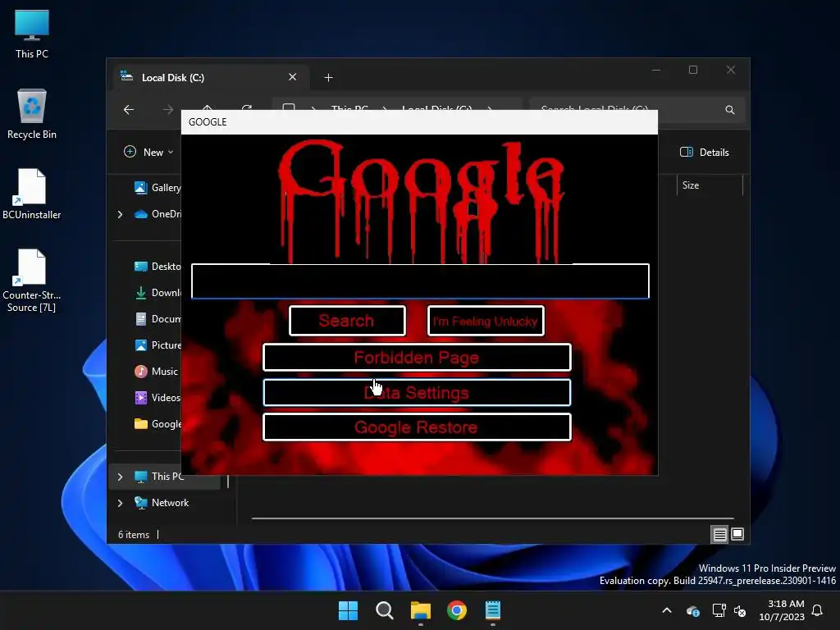Click the red Search button
This screenshot has width=840, height=630.
click(347, 321)
